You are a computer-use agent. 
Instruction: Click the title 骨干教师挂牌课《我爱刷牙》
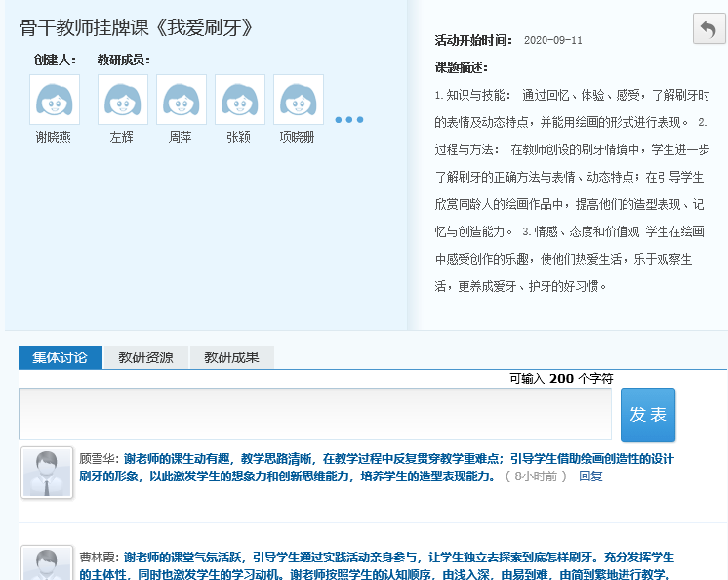pyautogui.click(x=136, y=28)
